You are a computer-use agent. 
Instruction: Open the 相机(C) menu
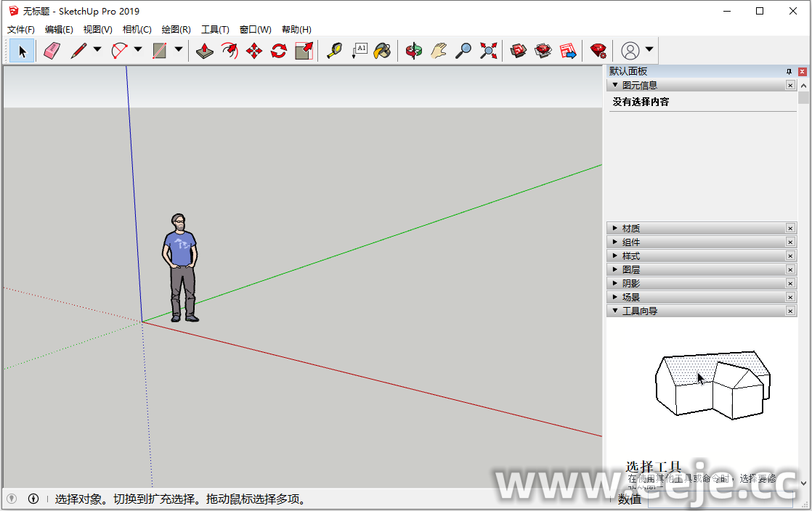(x=137, y=30)
